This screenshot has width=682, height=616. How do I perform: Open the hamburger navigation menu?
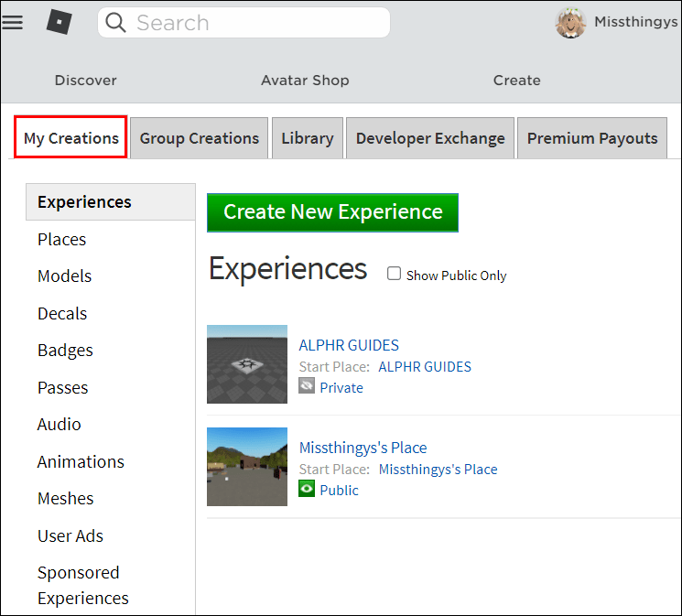click(x=12, y=22)
